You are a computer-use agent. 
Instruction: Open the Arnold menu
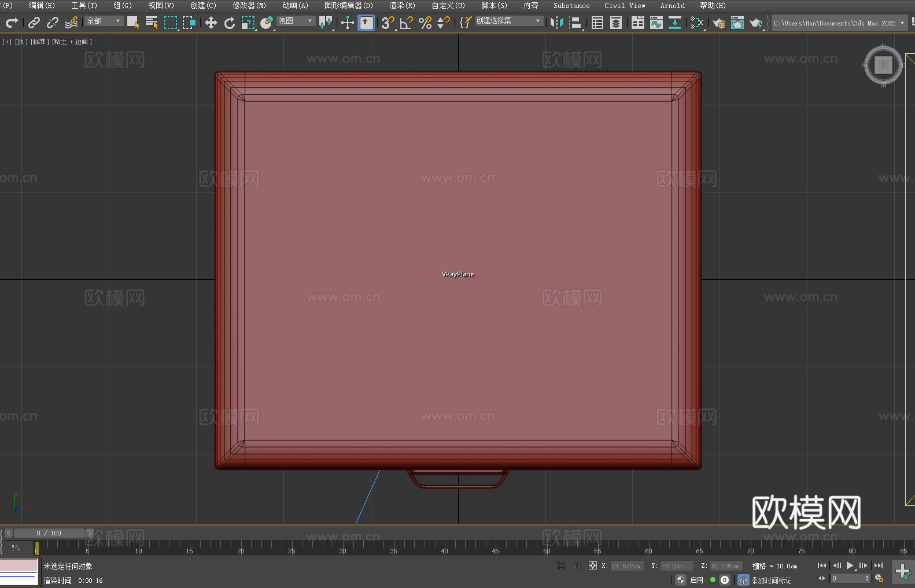coord(672,5)
